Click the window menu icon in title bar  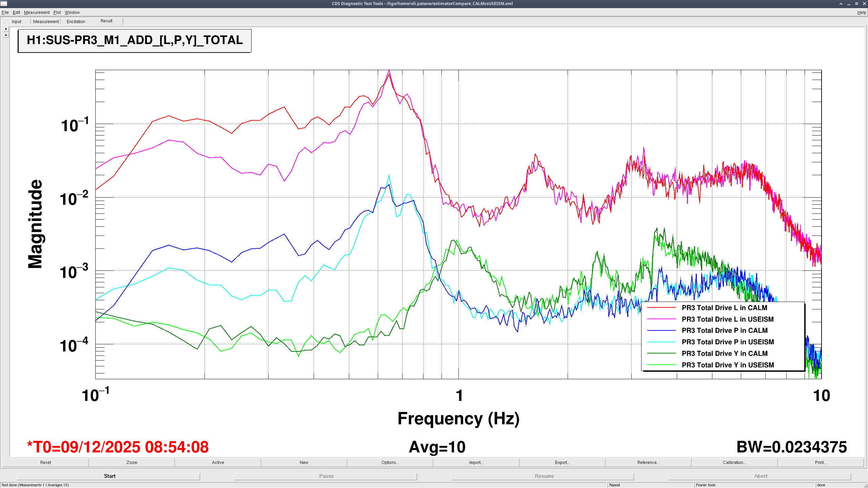click(x=4, y=4)
